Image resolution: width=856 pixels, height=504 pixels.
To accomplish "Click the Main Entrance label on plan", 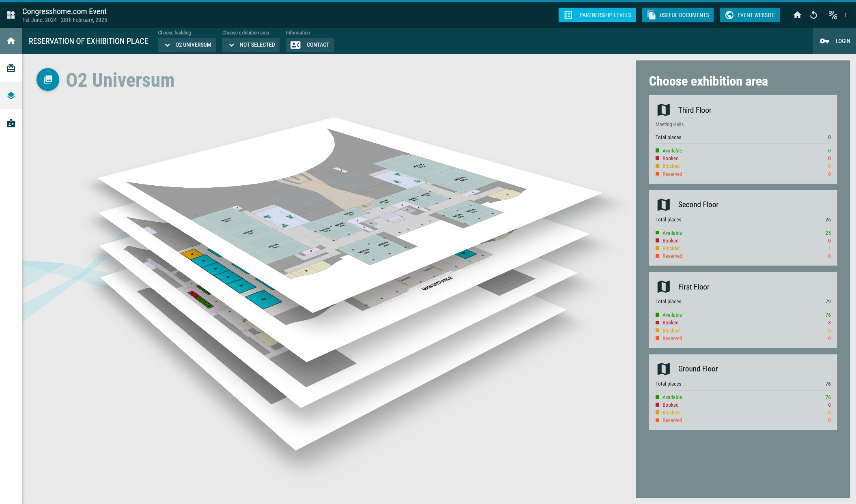I will [x=437, y=283].
